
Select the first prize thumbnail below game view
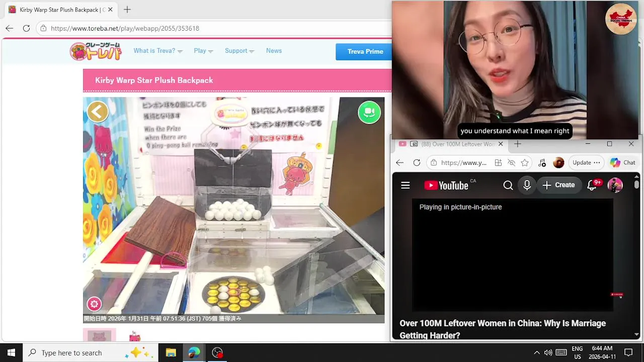100,335
